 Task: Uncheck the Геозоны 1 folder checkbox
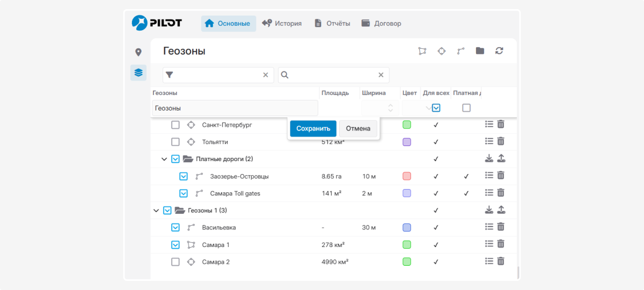[167, 211]
